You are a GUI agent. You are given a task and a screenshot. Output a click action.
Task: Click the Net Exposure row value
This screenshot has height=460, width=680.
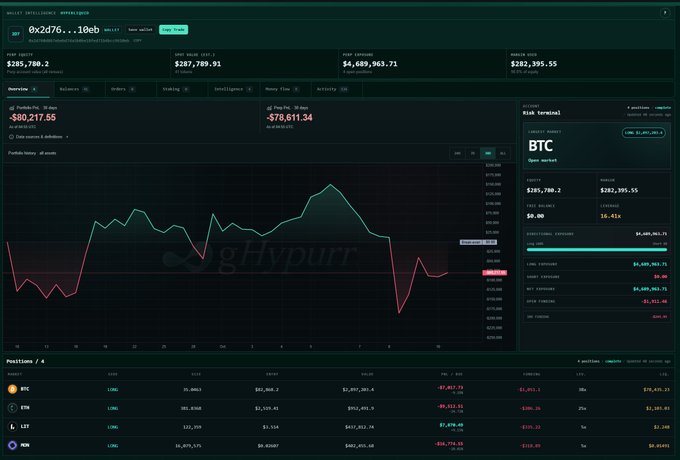click(650, 289)
